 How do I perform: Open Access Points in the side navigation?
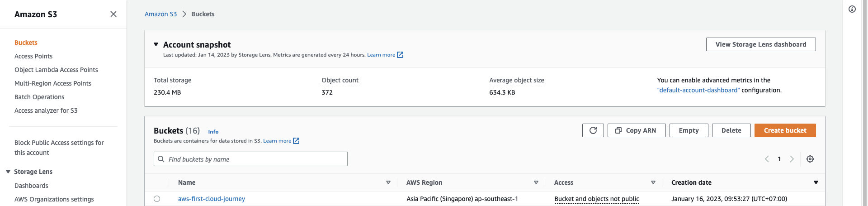point(33,56)
